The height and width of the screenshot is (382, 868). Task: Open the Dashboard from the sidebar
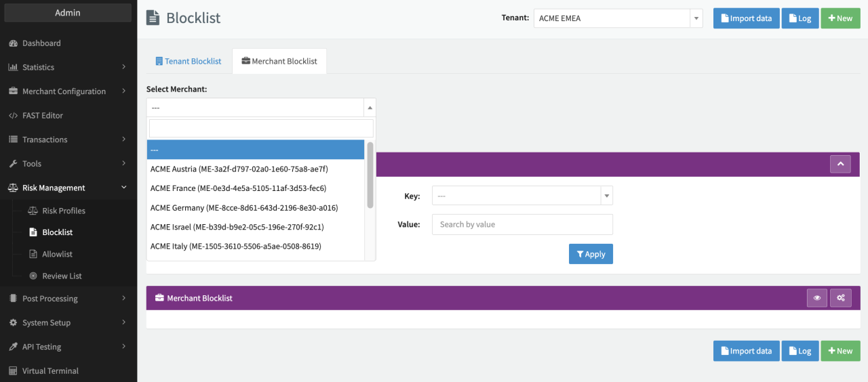click(41, 43)
